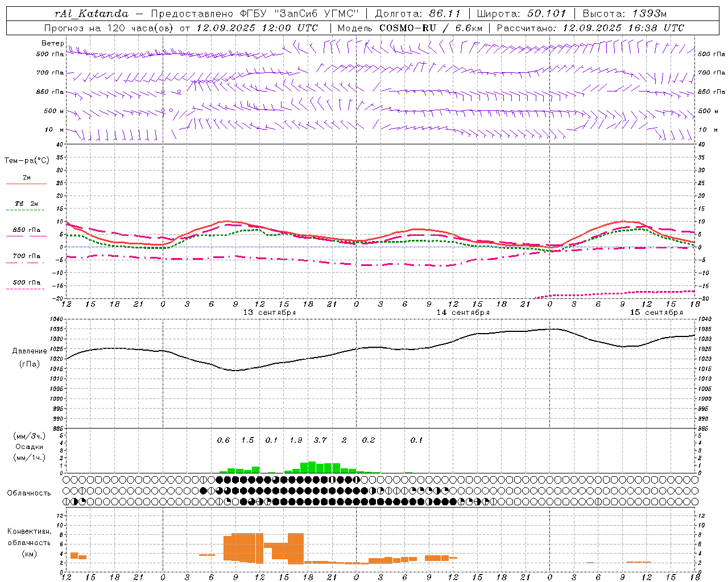728x582 pixels.
Task: Click the precipitation value 0.2
Action: point(369,440)
